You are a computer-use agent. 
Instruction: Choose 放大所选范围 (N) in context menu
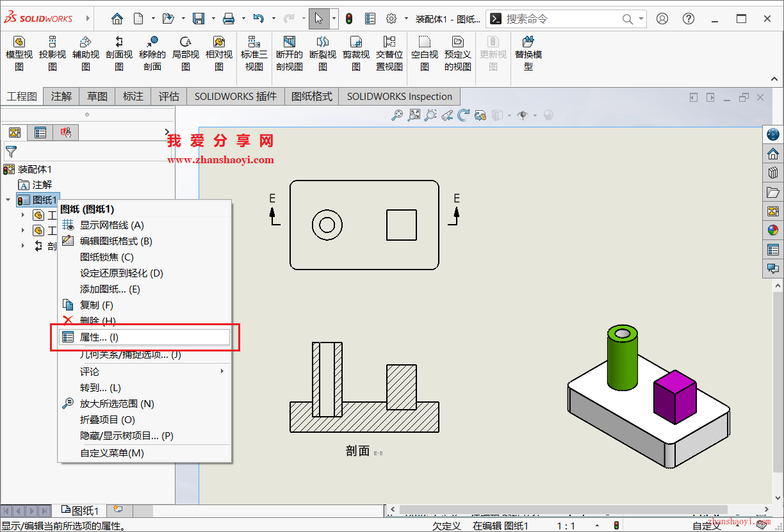(144, 403)
